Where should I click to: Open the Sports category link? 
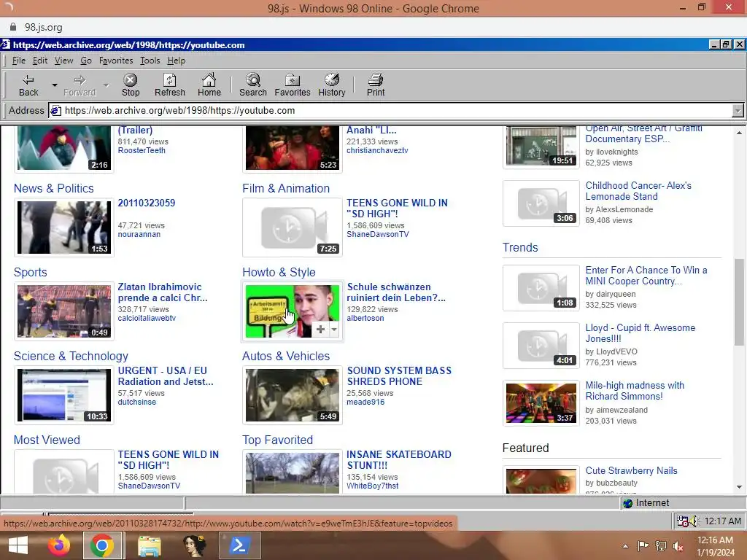pos(31,273)
